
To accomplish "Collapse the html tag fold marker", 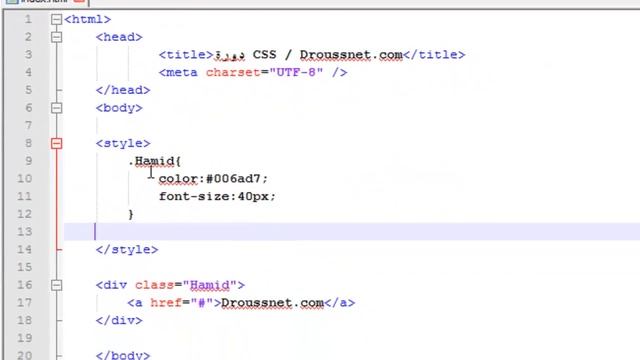I will [x=57, y=19].
